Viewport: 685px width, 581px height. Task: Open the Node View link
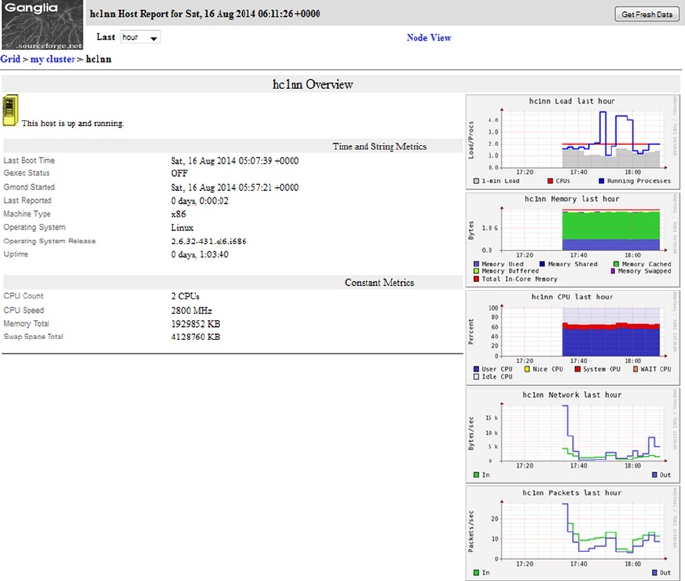[428, 38]
